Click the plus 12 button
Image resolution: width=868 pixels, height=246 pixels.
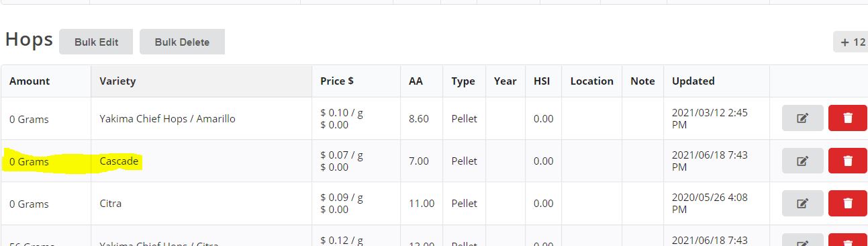pos(851,42)
